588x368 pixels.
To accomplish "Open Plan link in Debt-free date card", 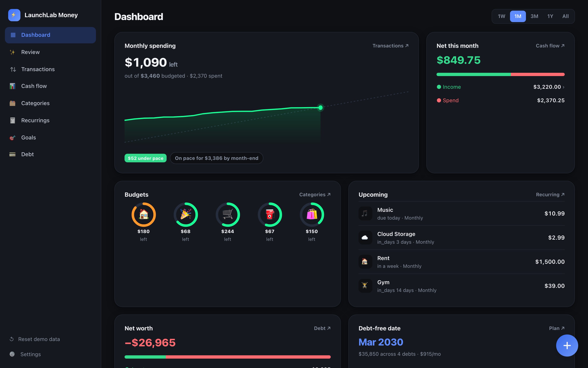I will click(x=557, y=328).
